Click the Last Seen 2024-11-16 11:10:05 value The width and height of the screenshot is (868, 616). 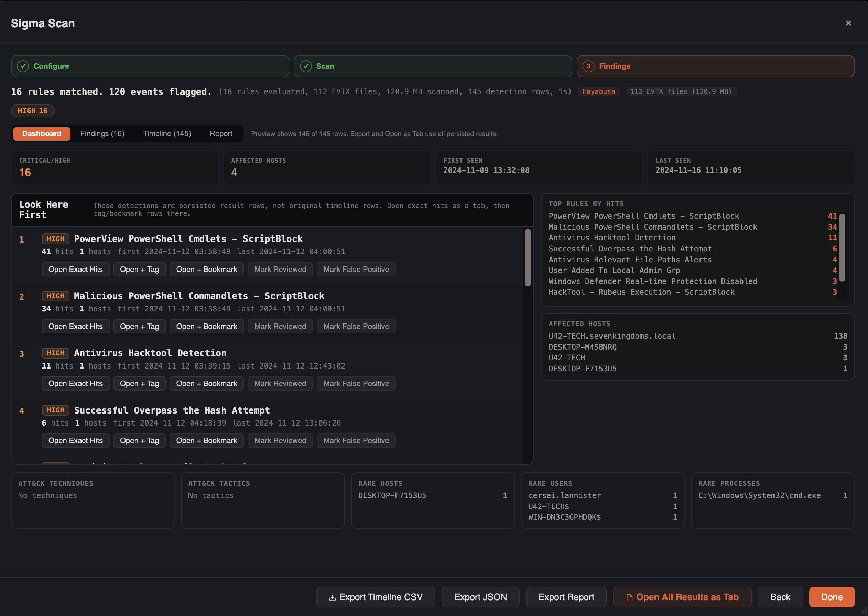coord(698,170)
